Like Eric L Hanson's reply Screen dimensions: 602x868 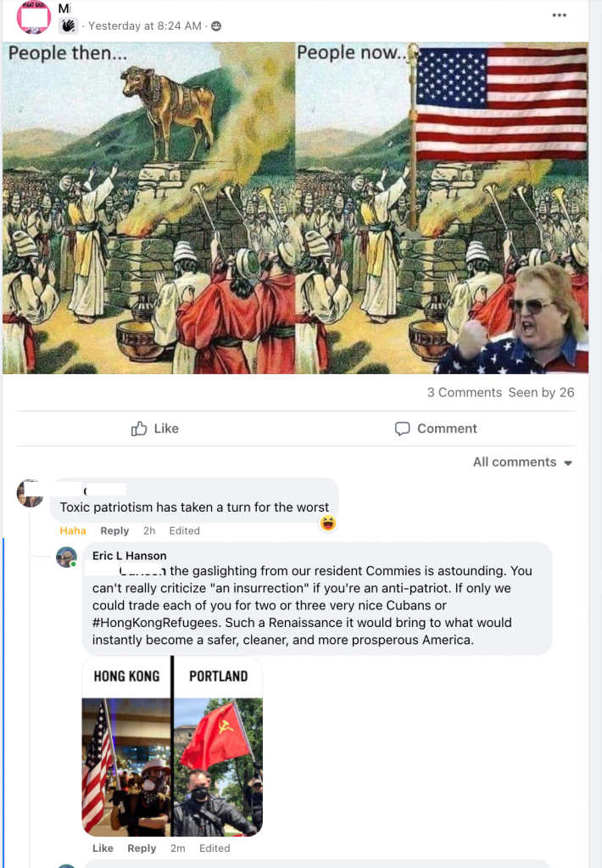[x=103, y=848]
